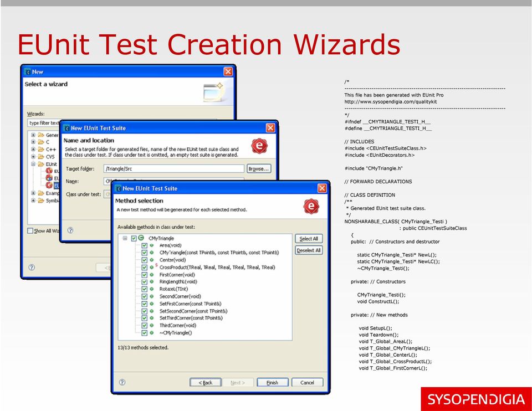Click the green method icon beside SetFirstCorner
This screenshot has width=532, height=411.
point(152,304)
